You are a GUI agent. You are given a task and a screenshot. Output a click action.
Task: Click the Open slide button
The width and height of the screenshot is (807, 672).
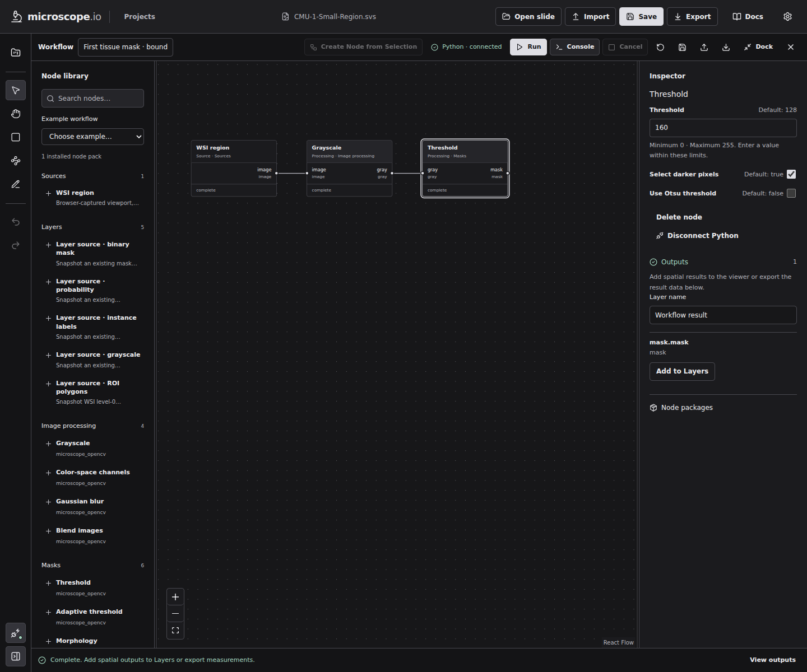click(528, 17)
